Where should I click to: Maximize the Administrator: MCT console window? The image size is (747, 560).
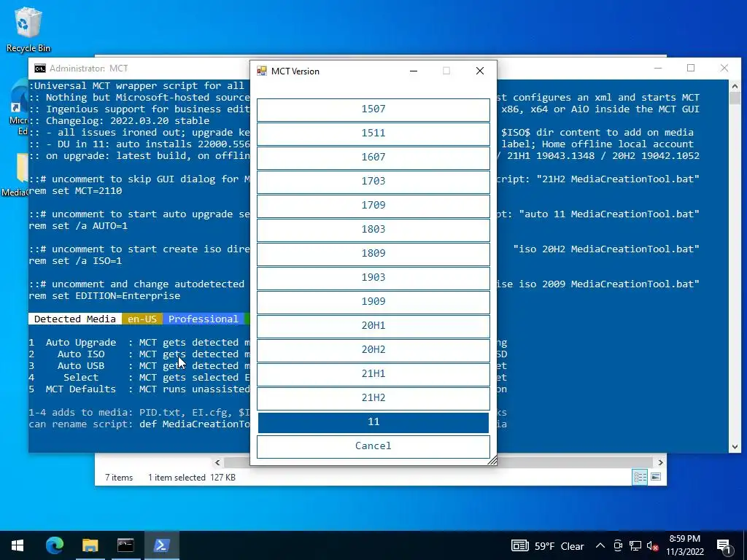click(691, 68)
